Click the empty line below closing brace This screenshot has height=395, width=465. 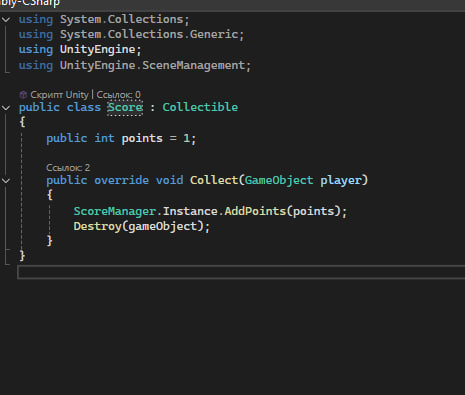coord(241,272)
